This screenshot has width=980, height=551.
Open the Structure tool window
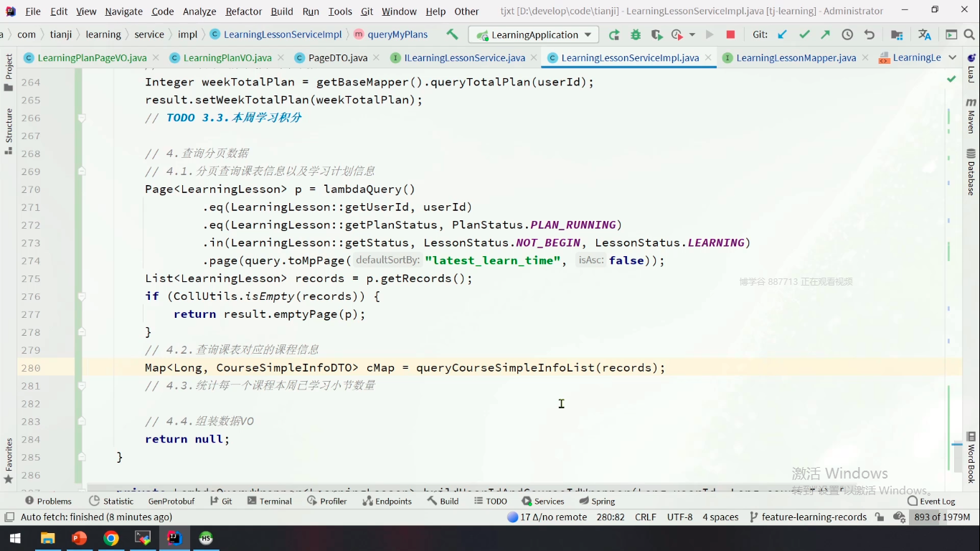[x=9, y=131]
